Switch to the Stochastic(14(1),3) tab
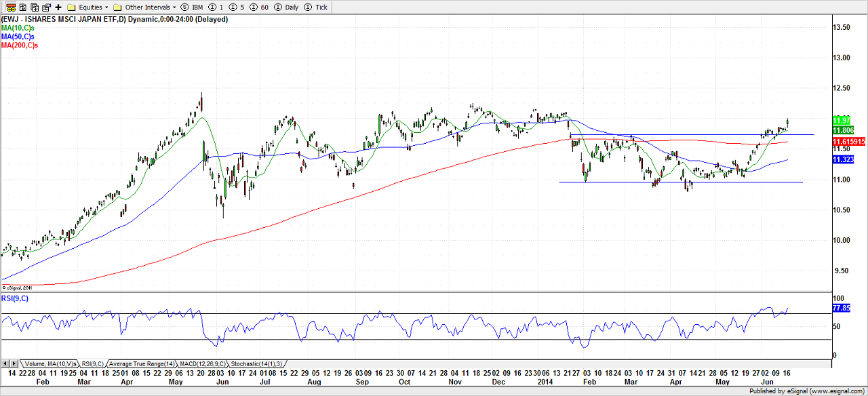Image resolution: width=868 pixels, height=396 pixels. (x=256, y=363)
